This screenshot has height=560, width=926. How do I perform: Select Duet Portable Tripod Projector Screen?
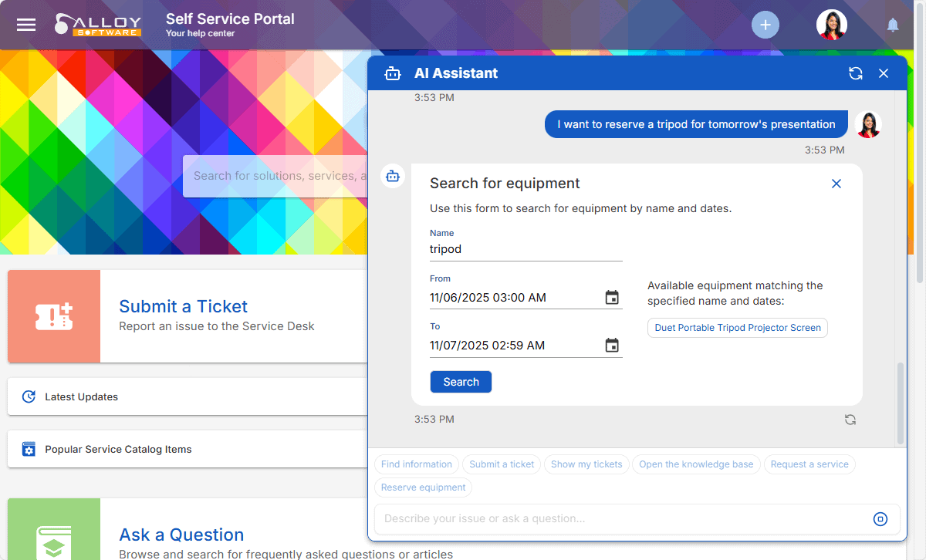(x=737, y=328)
